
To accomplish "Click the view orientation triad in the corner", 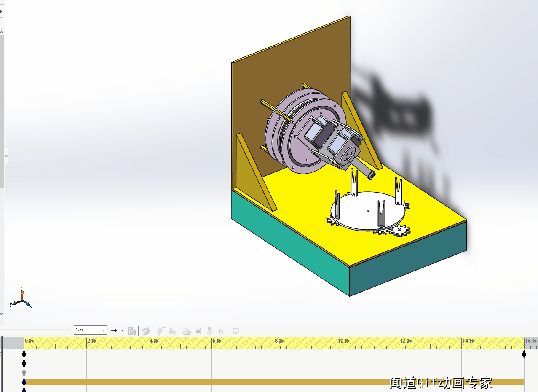I will point(21,297).
